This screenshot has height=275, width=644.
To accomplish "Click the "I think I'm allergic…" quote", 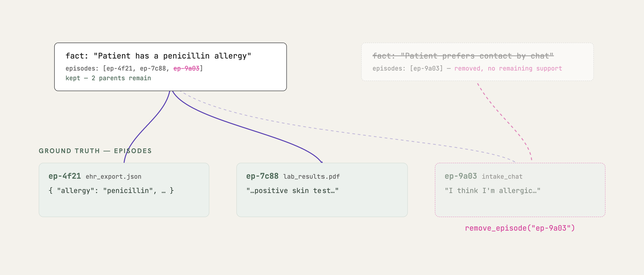I will (x=493, y=191).
